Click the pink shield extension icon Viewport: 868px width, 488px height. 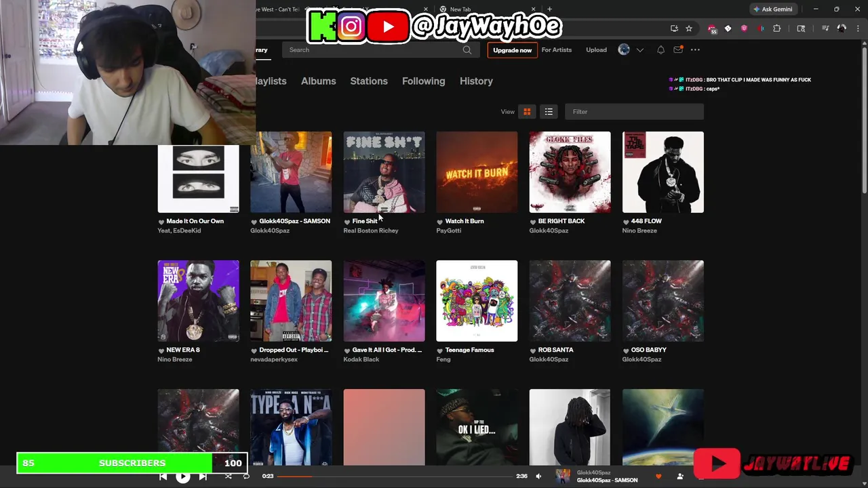coord(744,28)
